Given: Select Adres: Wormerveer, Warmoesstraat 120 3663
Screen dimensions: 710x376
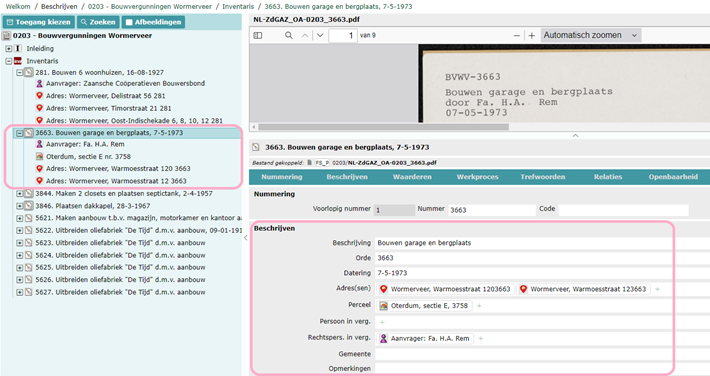Looking at the screenshot, I should click(x=118, y=169).
